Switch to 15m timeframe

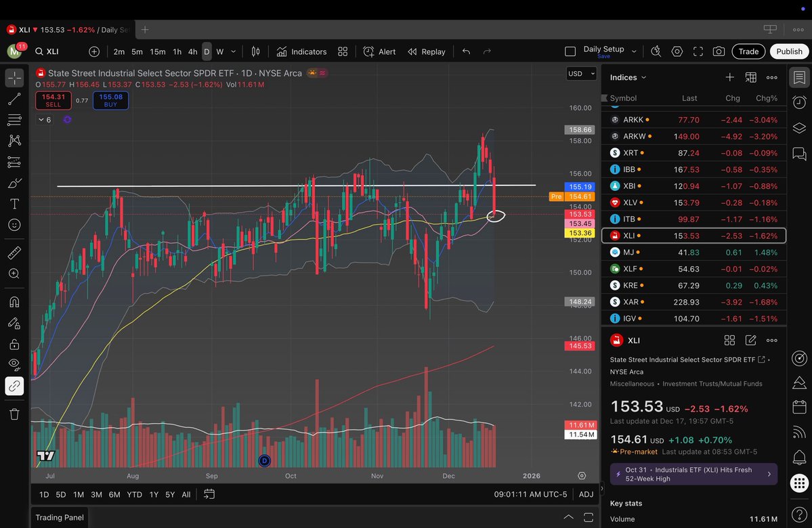[x=157, y=51]
